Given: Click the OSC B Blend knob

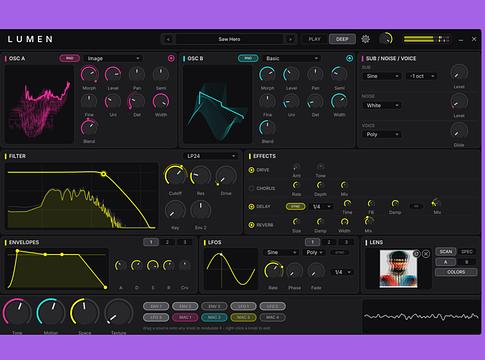Looking at the screenshot, I should click(x=268, y=128).
